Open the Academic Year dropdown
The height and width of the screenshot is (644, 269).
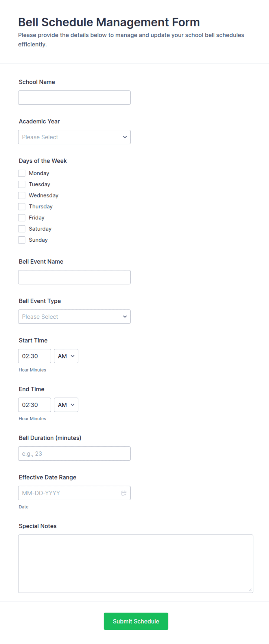74,137
